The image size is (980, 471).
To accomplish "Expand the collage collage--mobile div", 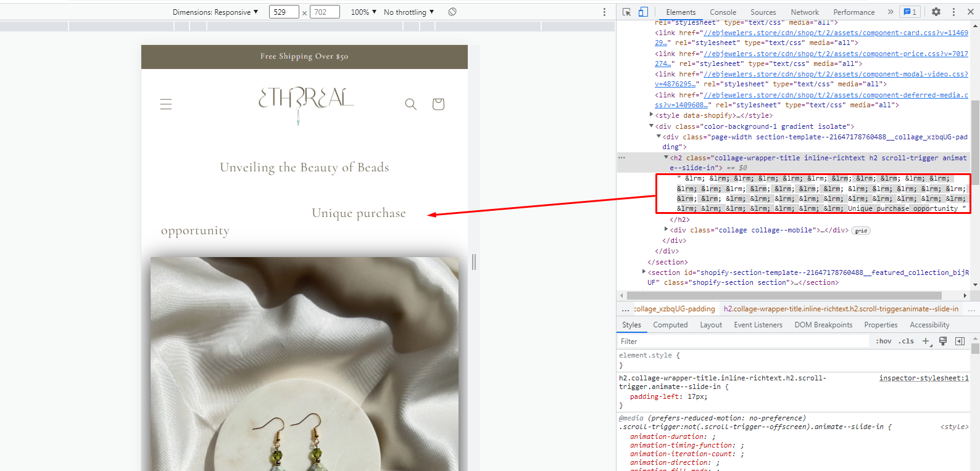I will 666,229.
